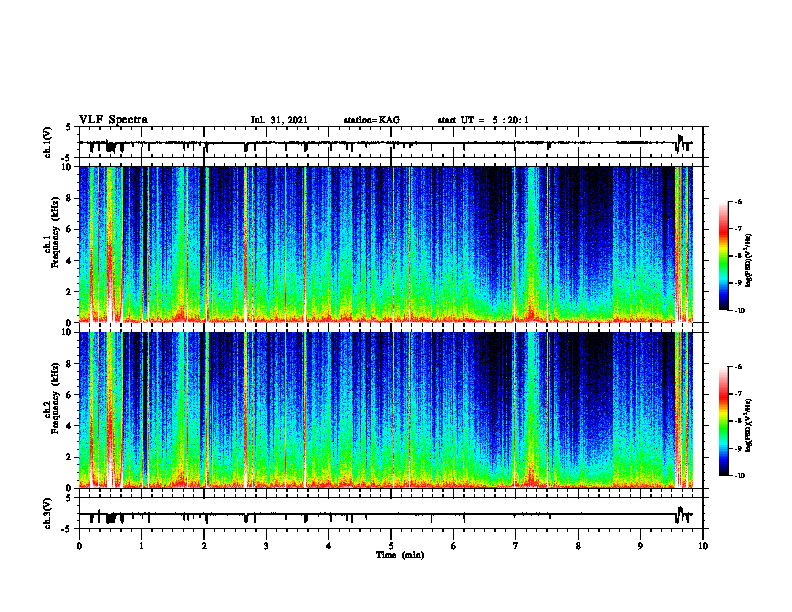Select the ch.1 spectrogram color bar
792x612 pixels.
pos(724,256)
